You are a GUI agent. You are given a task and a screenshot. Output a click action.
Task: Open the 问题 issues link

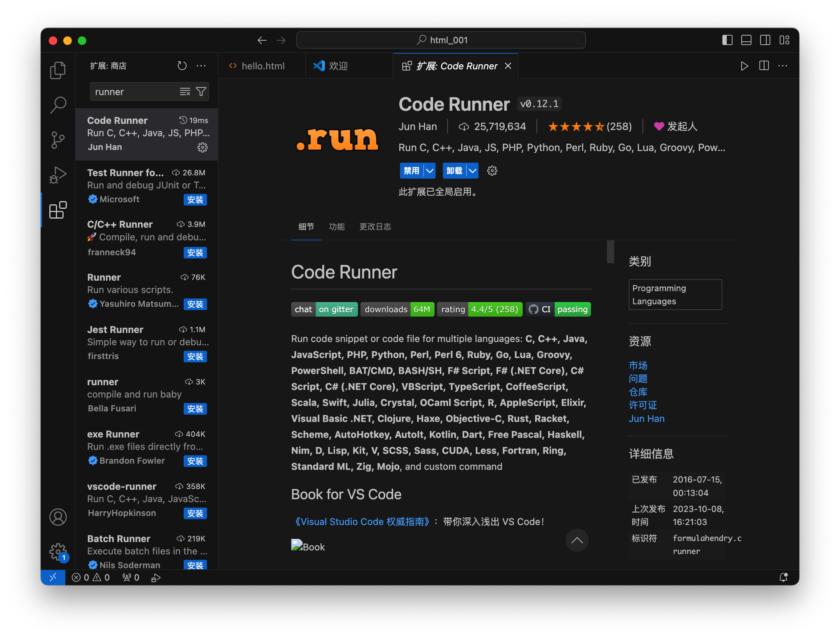click(x=638, y=379)
